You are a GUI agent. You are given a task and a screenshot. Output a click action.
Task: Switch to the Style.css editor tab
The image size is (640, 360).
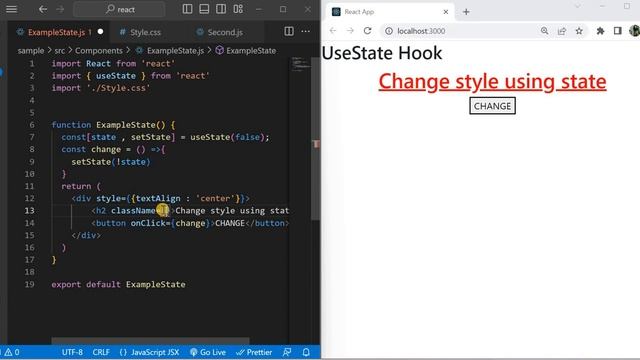coord(145,32)
